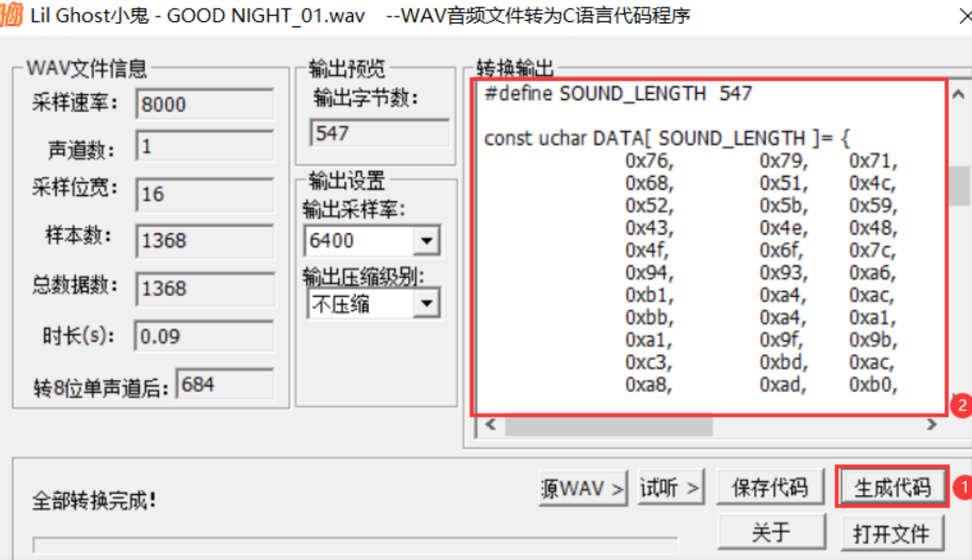Click the 试听 > button

pos(670,487)
